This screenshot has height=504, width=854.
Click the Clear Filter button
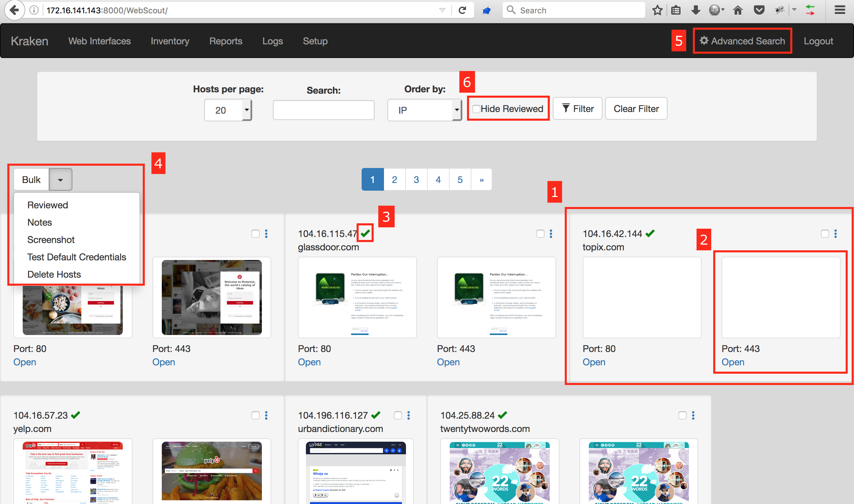click(636, 109)
